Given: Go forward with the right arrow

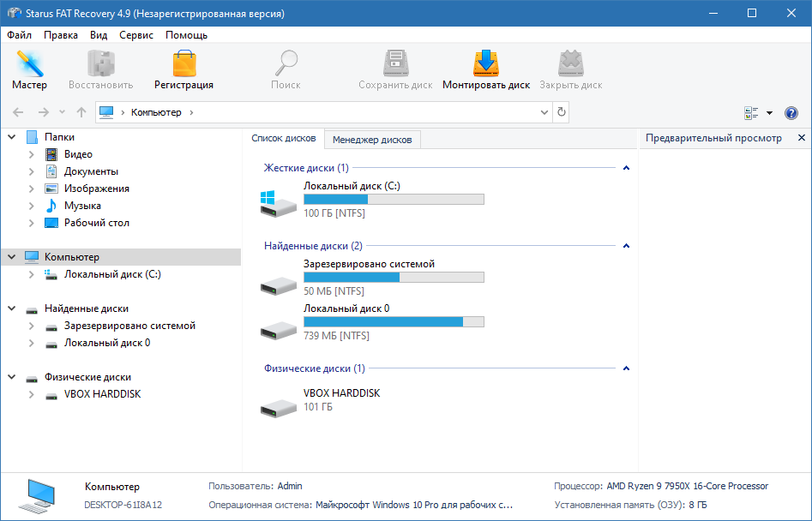Looking at the screenshot, I should (44, 112).
